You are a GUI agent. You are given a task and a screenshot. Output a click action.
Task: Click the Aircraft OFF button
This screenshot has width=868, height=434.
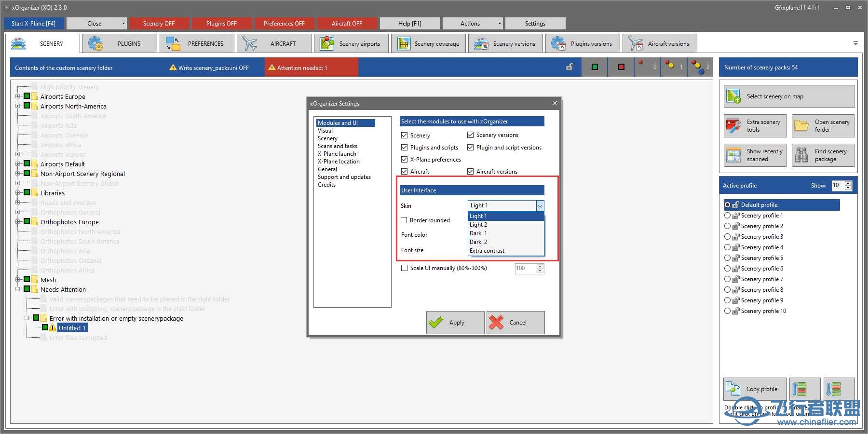pos(347,23)
